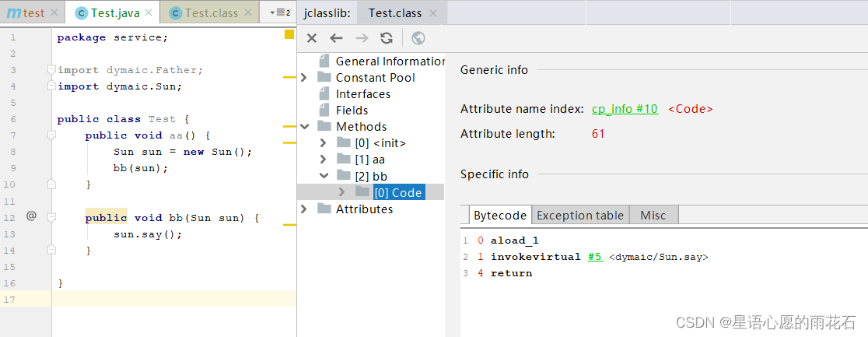868x337 pixels.
Task: Click the [2] bb folder icon
Action: tap(343, 176)
